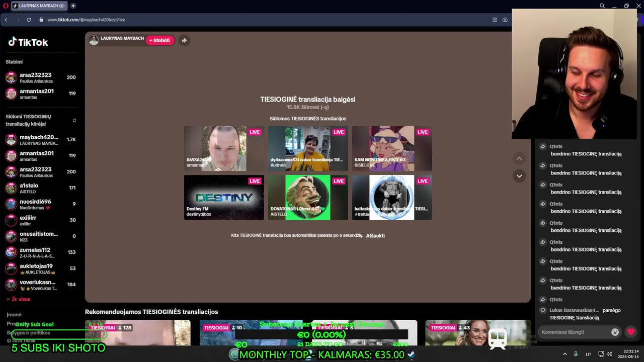Open aukletojas19 live creator entry
Viewport: 644px width, 362px height.
(x=40, y=268)
